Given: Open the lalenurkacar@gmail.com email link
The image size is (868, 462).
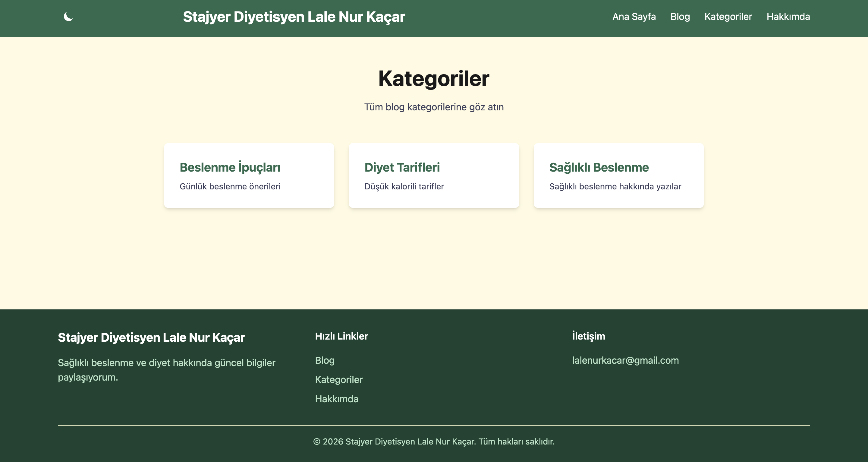Looking at the screenshot, I should pyautogui.click(x=626, y=360).
